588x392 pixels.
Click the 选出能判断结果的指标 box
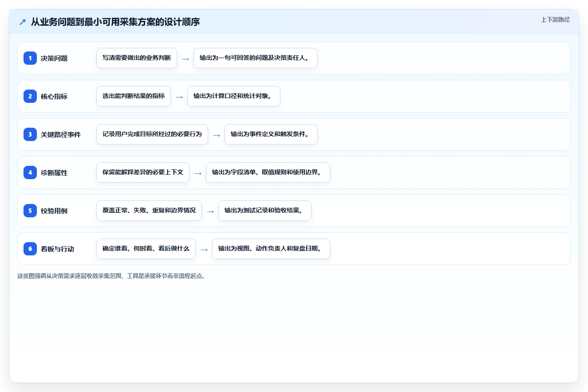(x=134, y=96)
